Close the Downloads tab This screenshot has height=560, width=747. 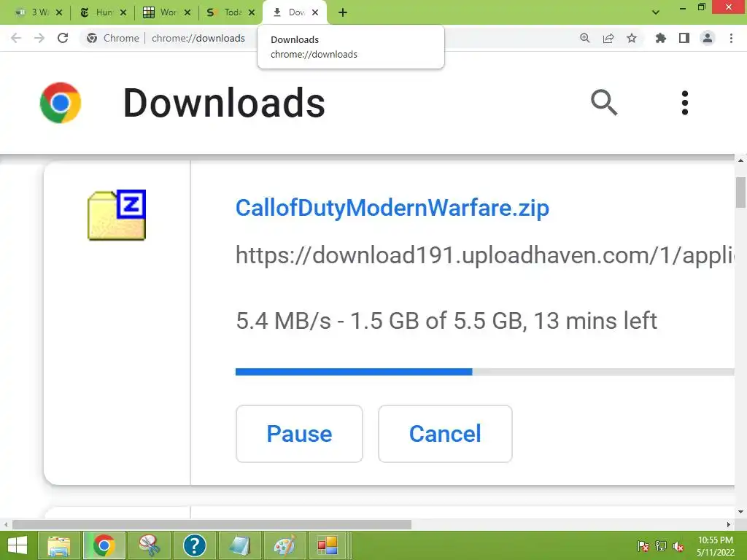(315, 12)
